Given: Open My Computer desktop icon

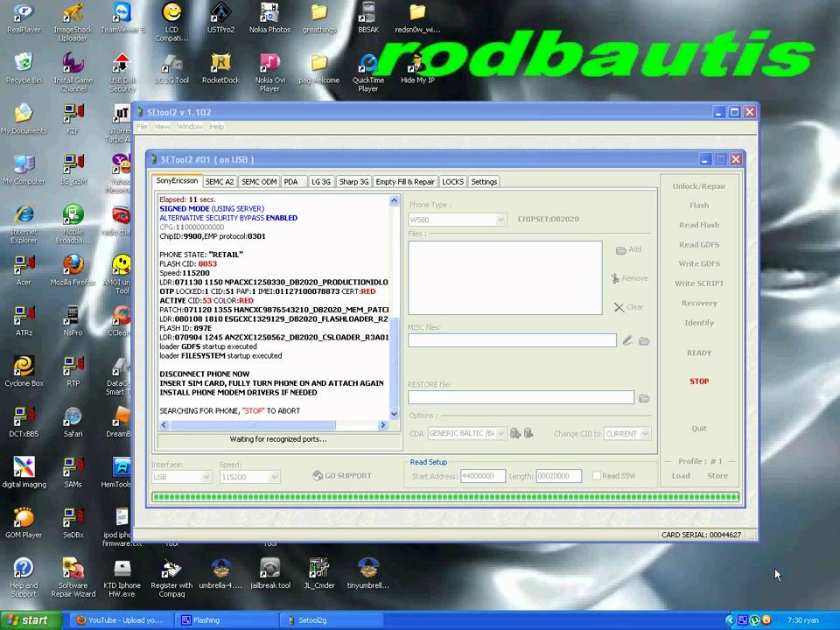Looking at the screenshot, I should click(24, 169).
